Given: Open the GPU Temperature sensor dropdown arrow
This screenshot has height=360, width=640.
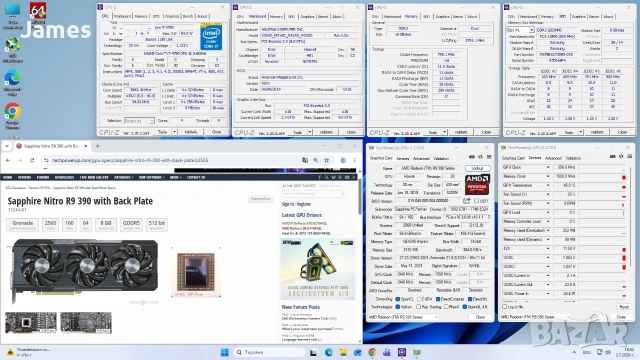Looking at the screenshot, I should click(x=548, y=185).
